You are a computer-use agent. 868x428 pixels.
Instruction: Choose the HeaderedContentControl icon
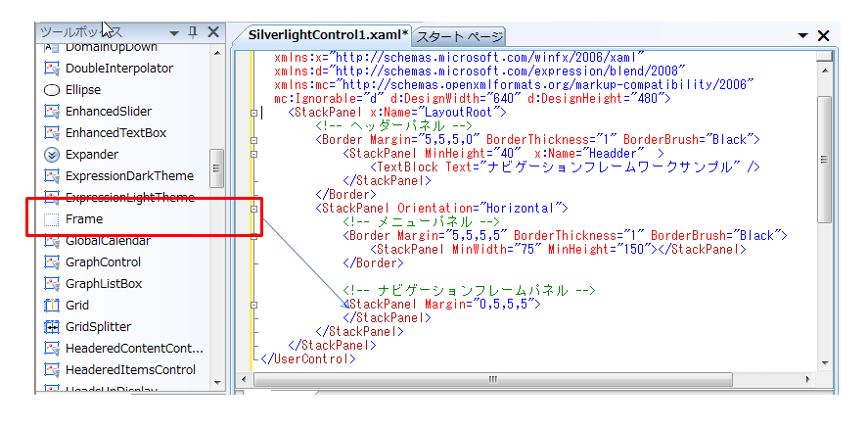click(52, 349)
